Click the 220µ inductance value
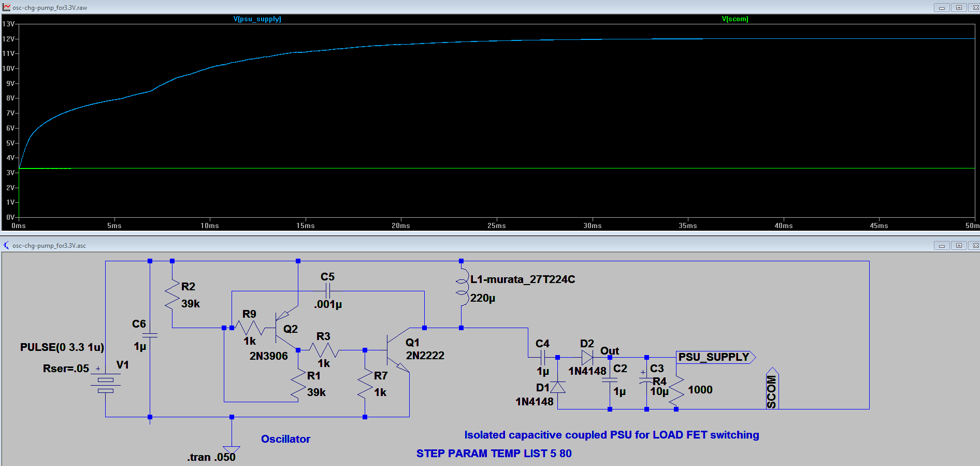This screenshot has height=466, width=980. pos(483,298)
